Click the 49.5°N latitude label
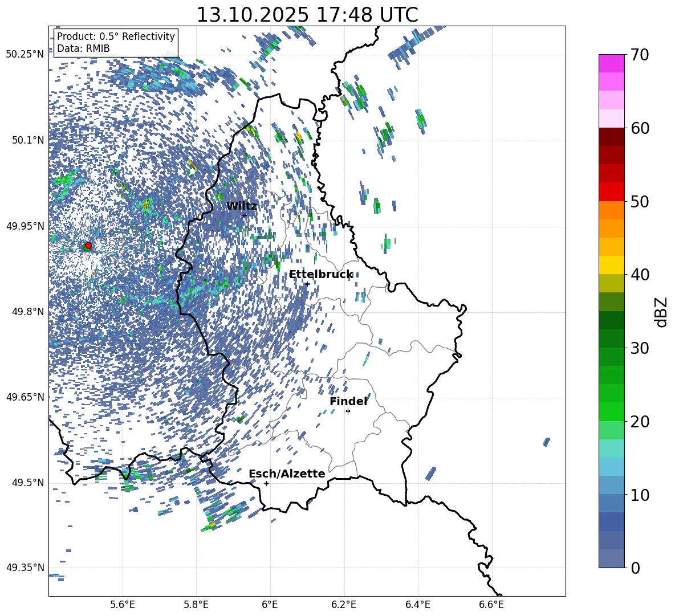This screenshot has height=616, width=675. click(29, 483)
